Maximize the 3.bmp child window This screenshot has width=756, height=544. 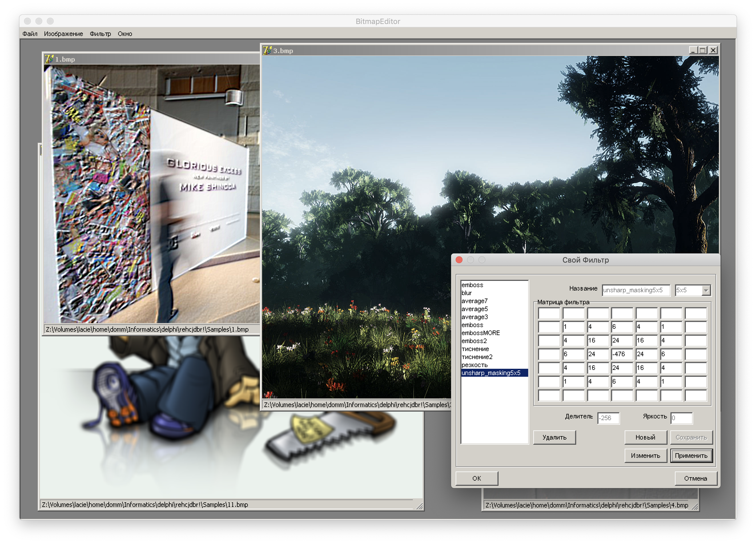point(703,50)
